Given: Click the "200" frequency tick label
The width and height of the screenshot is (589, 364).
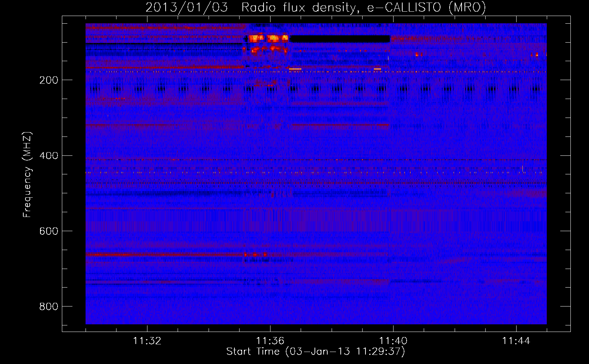Looking at the screenshot, I should click(x=49, y=80).
